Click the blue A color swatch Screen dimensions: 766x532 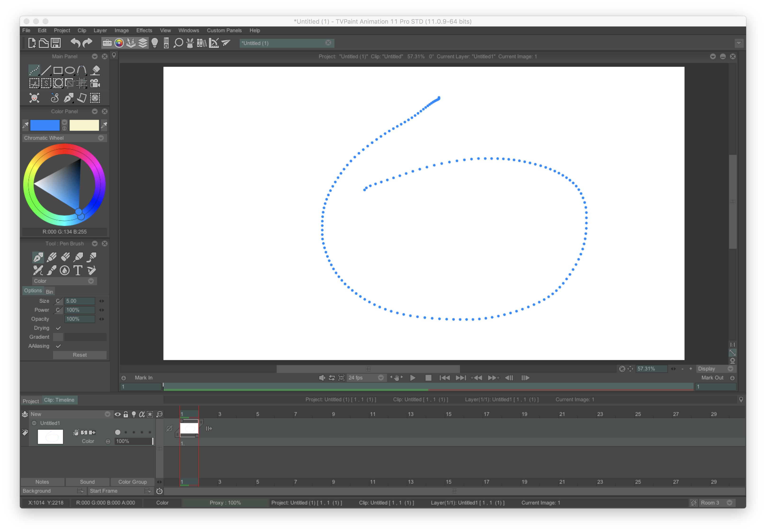45,125
